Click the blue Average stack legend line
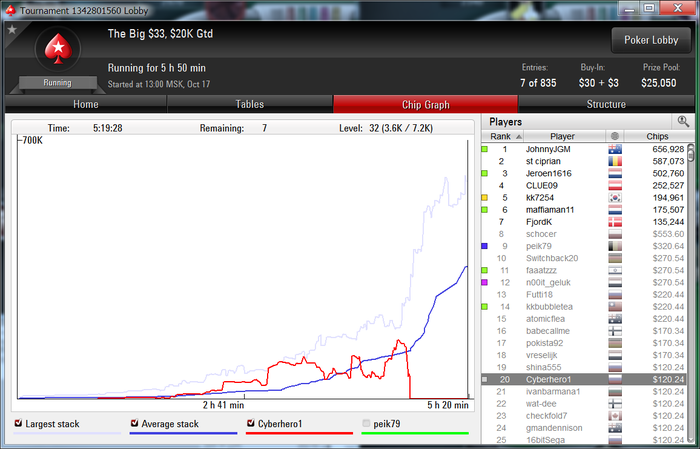700x449 pixels. point(183,433)
